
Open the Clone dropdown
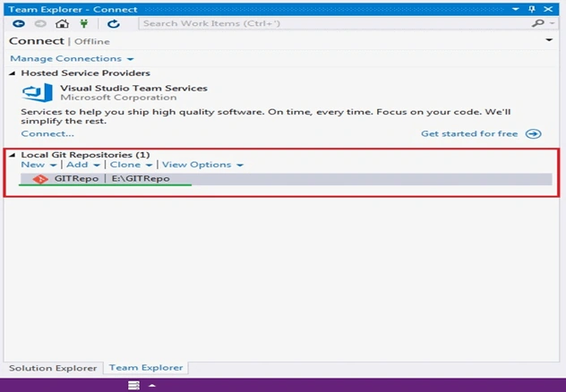131,165
